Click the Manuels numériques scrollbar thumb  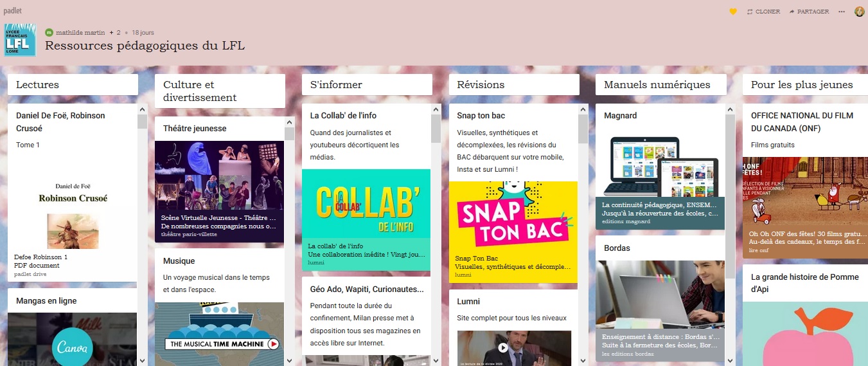(730, 196)
